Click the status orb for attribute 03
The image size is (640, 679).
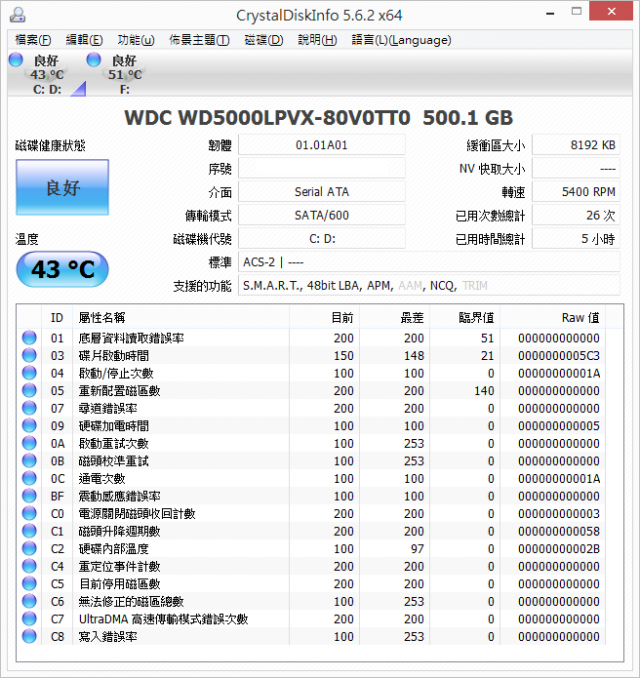[29, 356]
